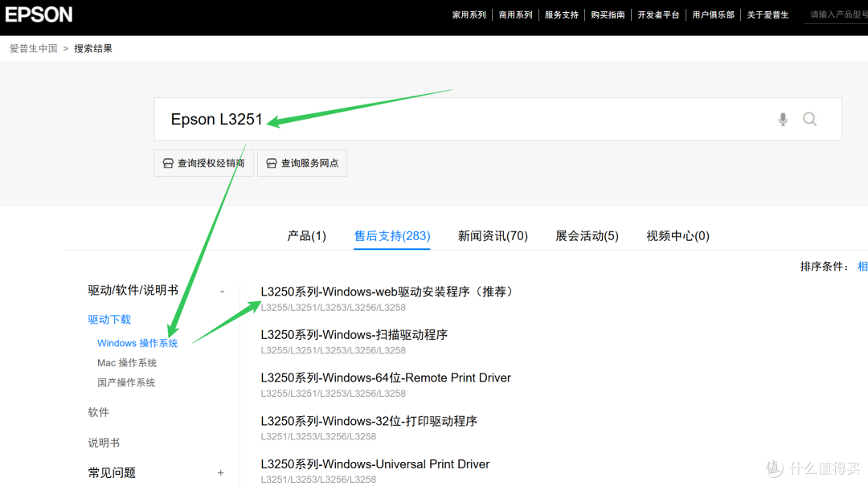Open the 服务支持 menu

tap(561, 15)
